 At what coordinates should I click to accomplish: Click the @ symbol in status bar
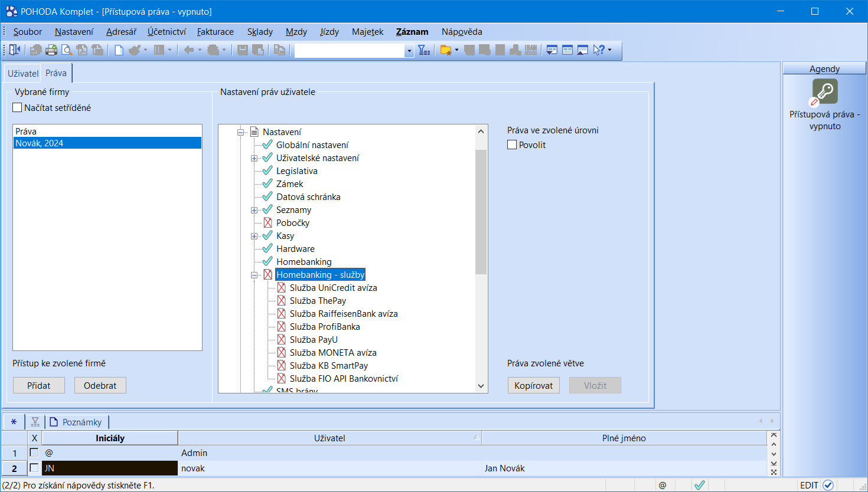pyautogui.click(x=663, y=485)
